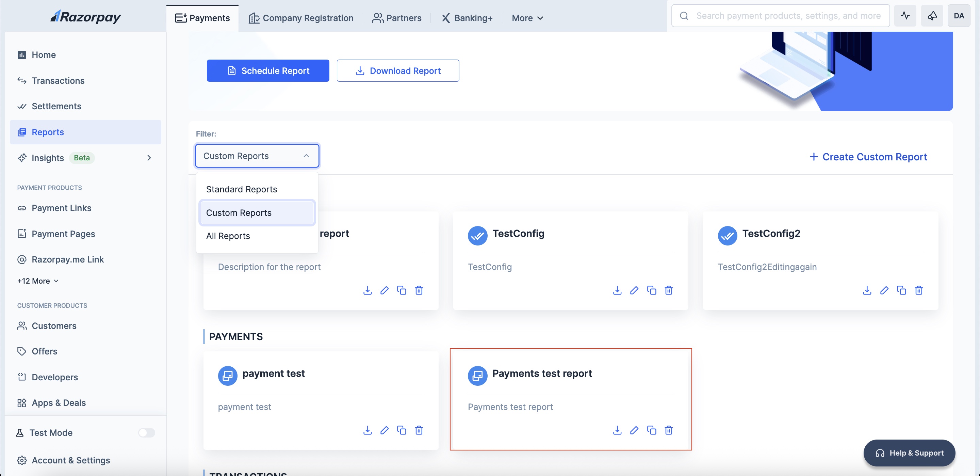Open the 'payment test' card title

[274, 373]
